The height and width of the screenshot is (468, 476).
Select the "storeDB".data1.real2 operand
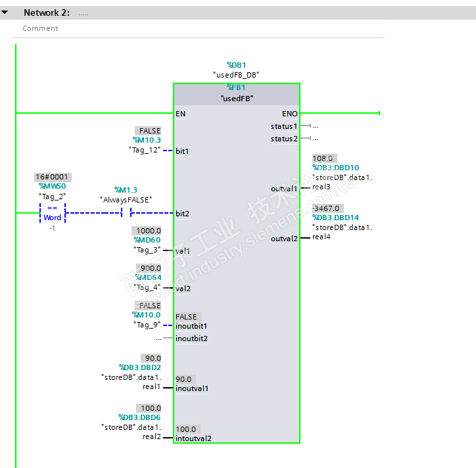[131, 432]
